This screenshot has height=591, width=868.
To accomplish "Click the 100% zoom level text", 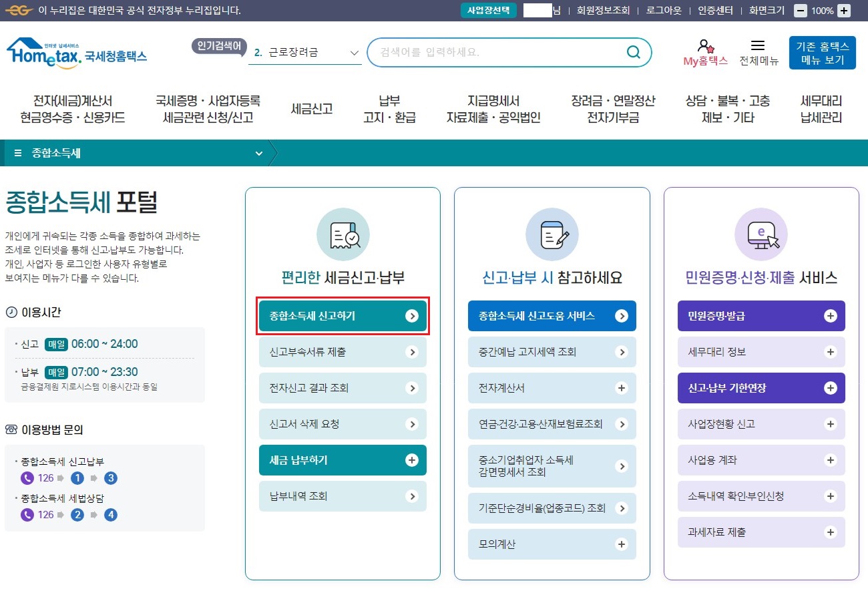I will point(822,11).
